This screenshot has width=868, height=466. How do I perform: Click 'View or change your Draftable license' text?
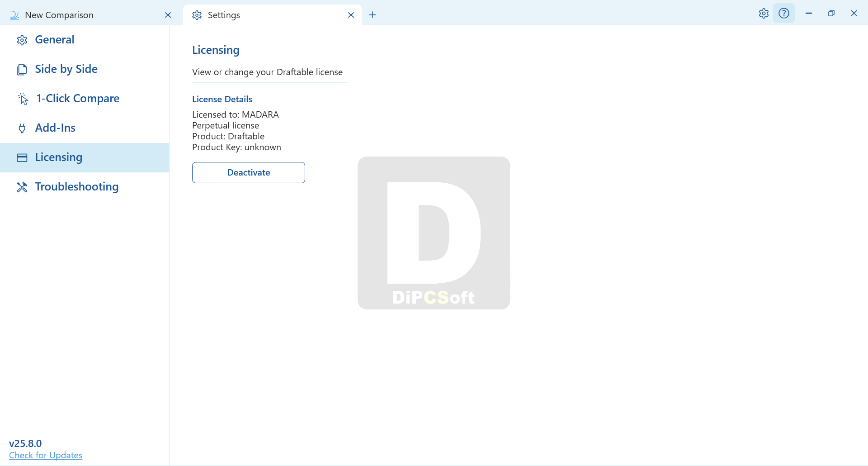(x=267, y=72)
